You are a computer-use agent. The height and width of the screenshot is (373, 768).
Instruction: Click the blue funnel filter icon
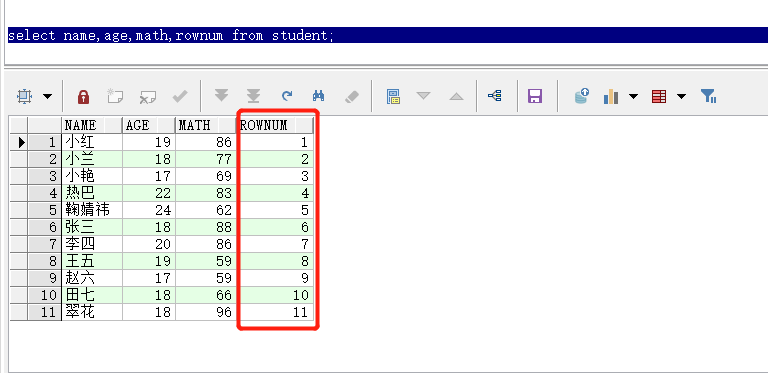[x=709, y=95]
